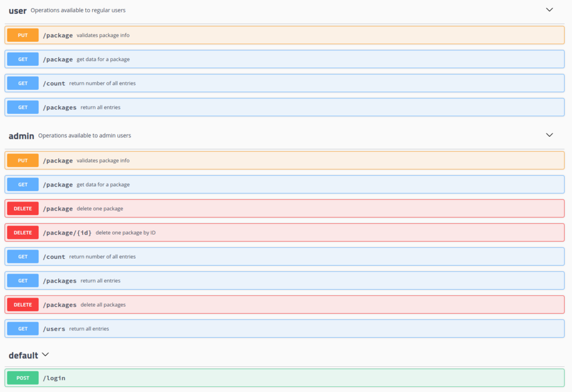Viewport: 572px width, 392px height.
Task: Click GET badge of admin /packages
Action: (x=22, y=281)
